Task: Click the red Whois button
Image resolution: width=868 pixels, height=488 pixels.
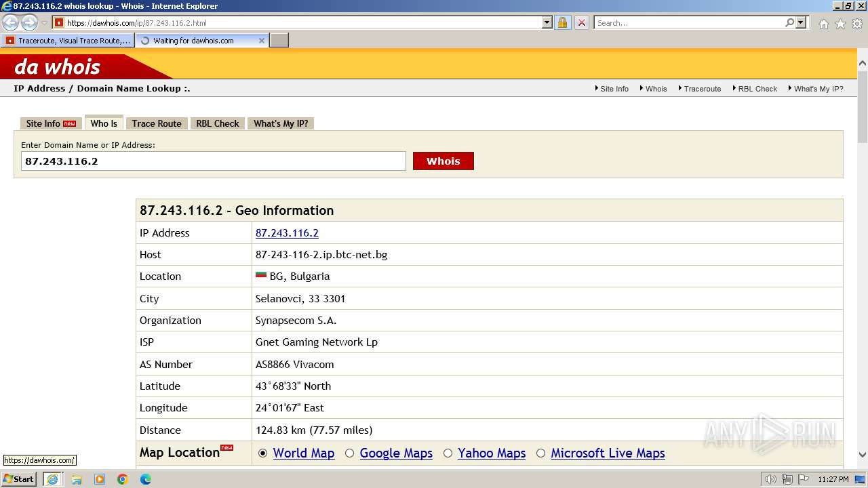Action: click(443, 161)
